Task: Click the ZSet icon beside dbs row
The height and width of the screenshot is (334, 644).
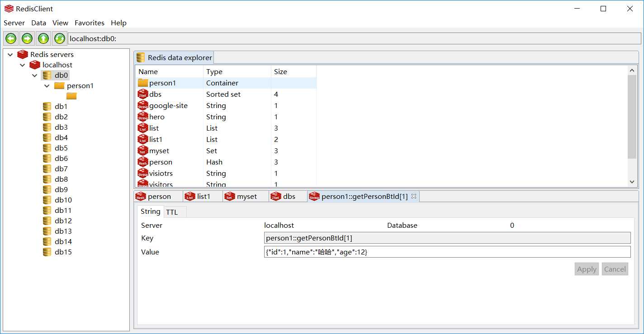Action: click(143, 94)
